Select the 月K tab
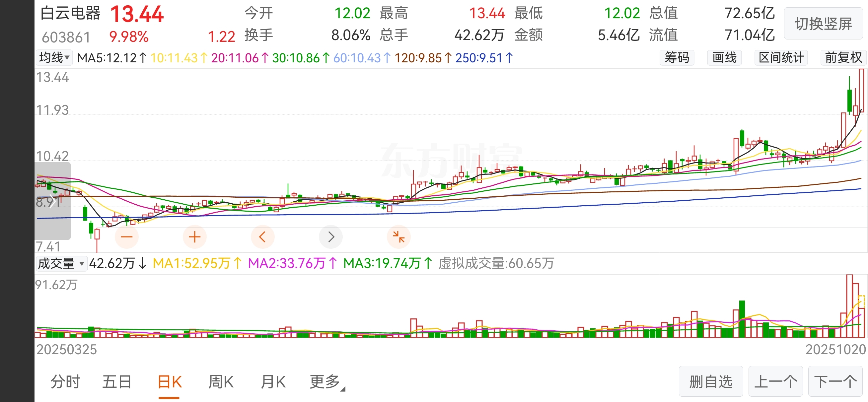868x402 pixels. [273, 382]
